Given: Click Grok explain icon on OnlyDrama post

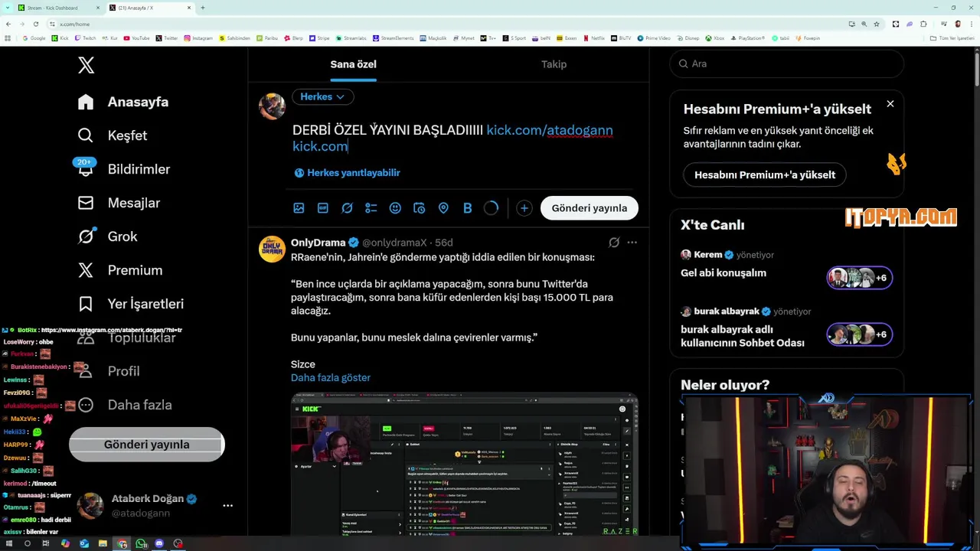Looking at the screenshot, I should tap(614, 243).
